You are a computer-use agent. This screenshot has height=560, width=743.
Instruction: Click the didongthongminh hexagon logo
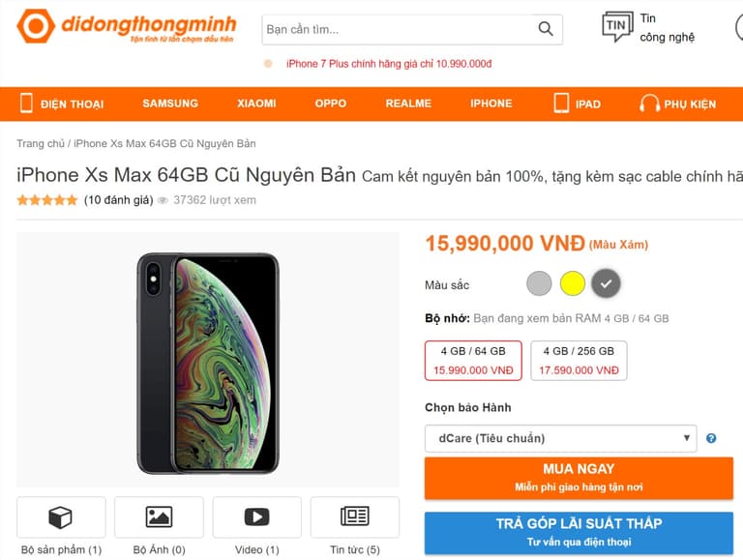[x=35, y=27]
